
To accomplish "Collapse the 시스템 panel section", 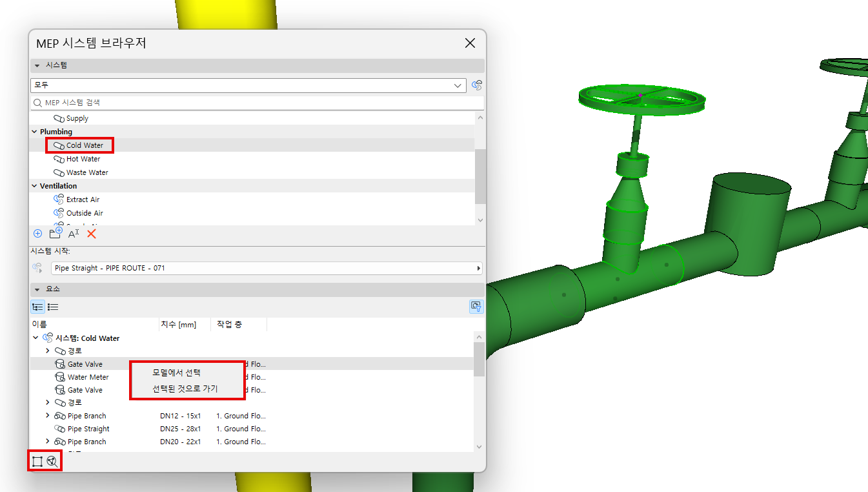I will [37, 66].
